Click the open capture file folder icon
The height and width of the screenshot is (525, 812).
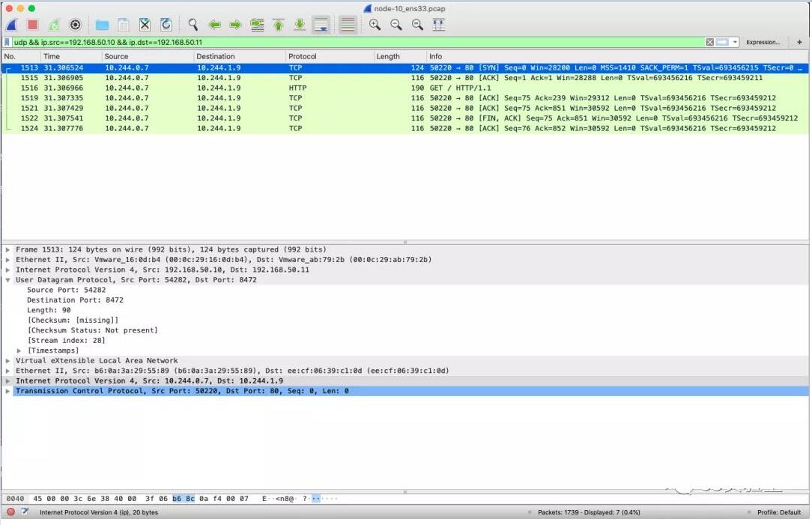click(x=103, y=25)
